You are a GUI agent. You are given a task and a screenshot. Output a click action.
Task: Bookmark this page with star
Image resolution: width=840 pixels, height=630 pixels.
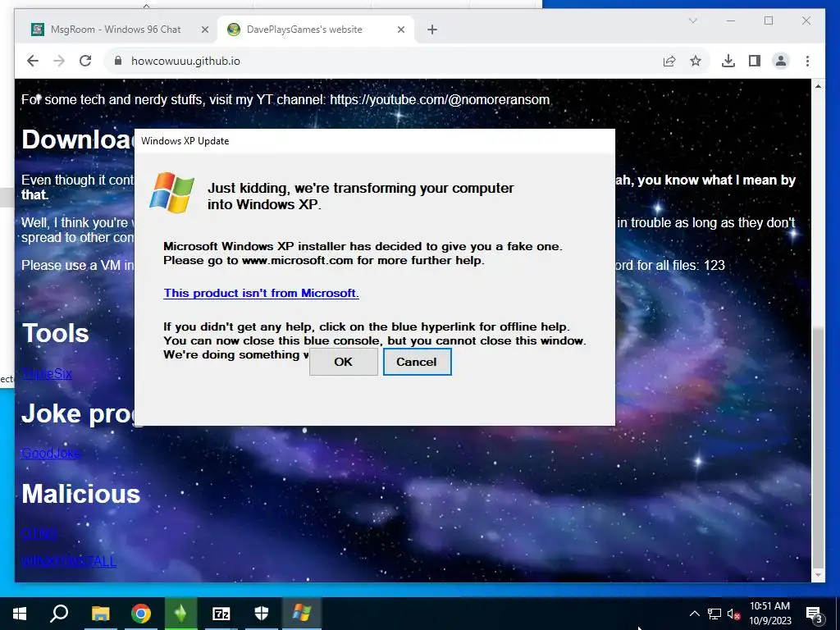696,61
